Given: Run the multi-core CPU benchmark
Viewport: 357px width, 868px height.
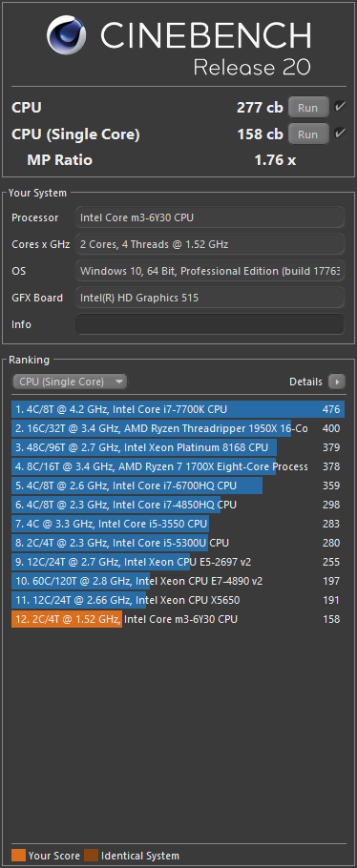Looking at the screenshot, I should [x=307, y=108].
